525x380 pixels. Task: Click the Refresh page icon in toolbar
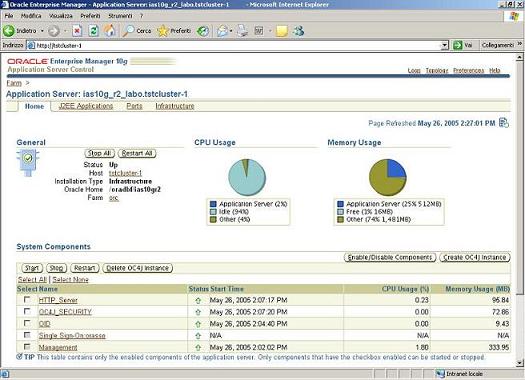tap(93, 31)
